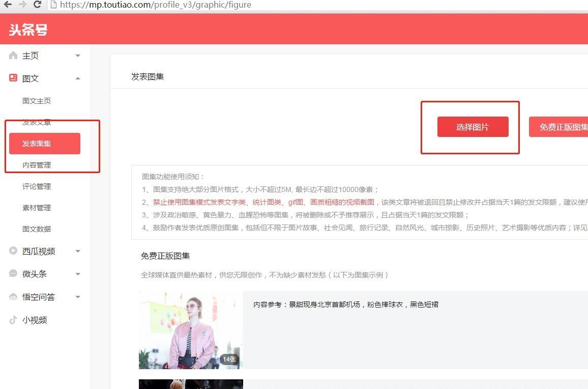Image resolution: width=588 pixels, height=389 pixels.
Task: Click the 西瓜视频 play icon
Action: (13, 251)
